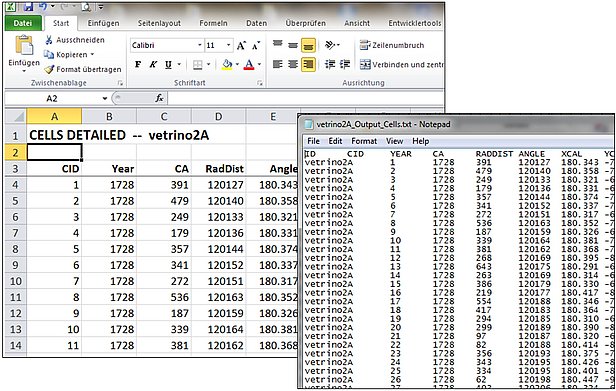Click the red font color A
This screenshot has width=616, height=391.
[x=249, y=64]
